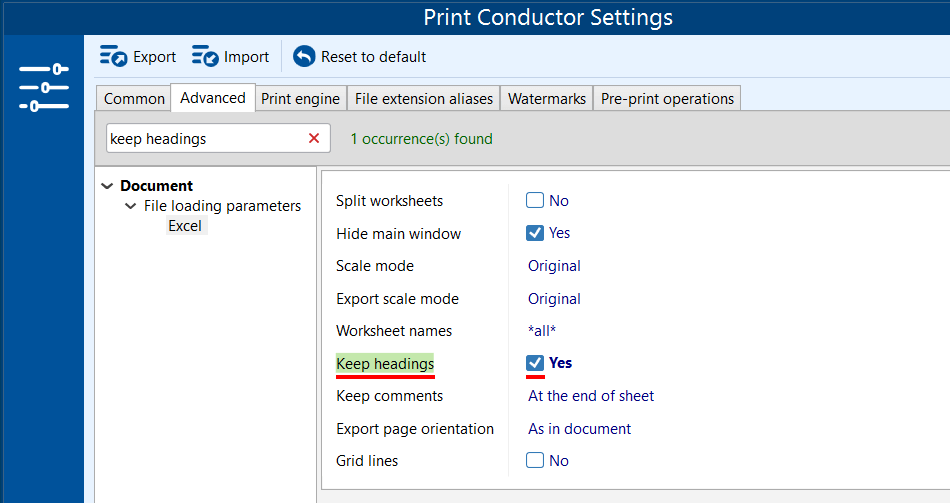Change the Keep comments setting value
The height and width of the screenshot is (503, 950).
[590, 396]
